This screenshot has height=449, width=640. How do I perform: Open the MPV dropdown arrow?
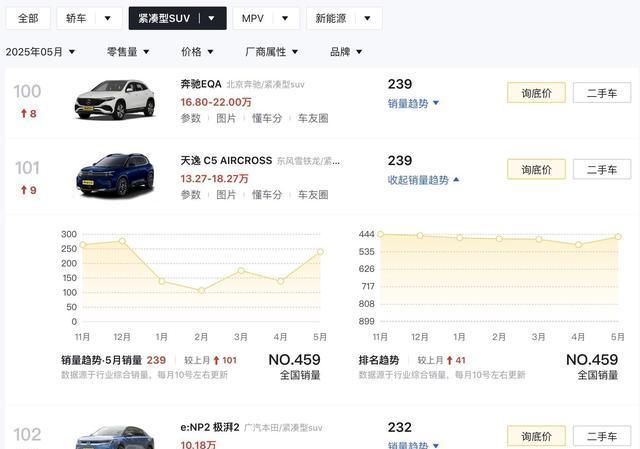(285, 18)
